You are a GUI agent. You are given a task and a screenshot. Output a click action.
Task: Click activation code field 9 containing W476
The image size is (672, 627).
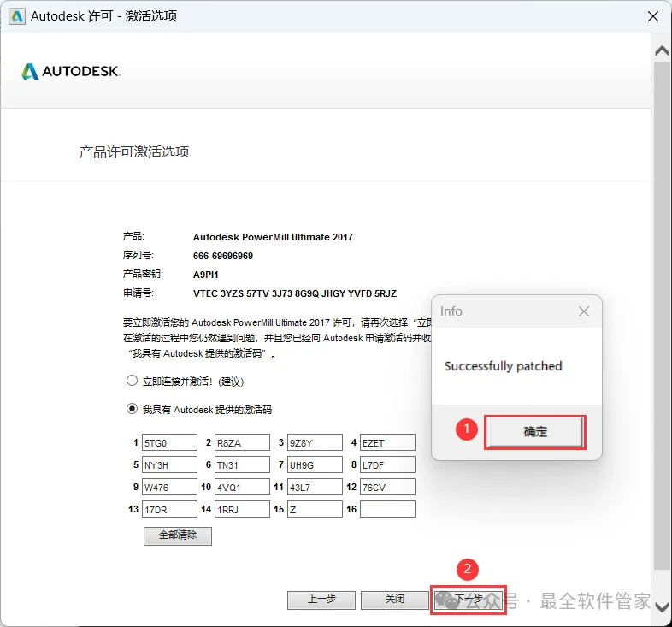[x=169, y=487]
